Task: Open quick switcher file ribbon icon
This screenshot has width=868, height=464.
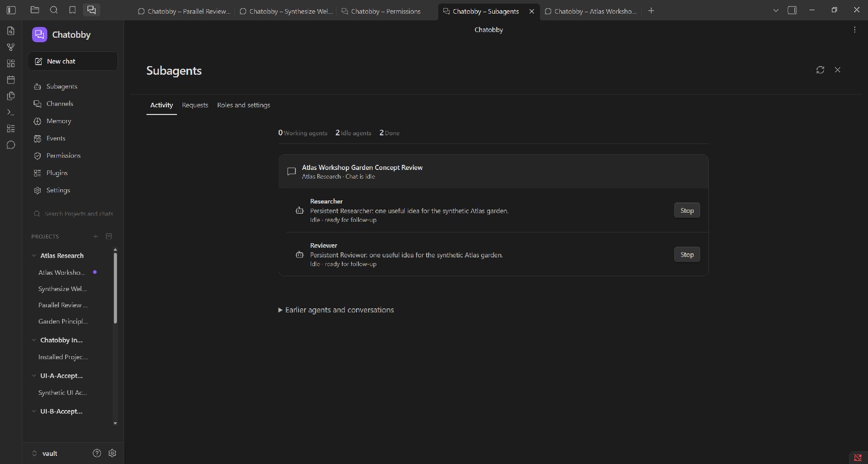Action: pyautogui.click(x=11, y=31)
